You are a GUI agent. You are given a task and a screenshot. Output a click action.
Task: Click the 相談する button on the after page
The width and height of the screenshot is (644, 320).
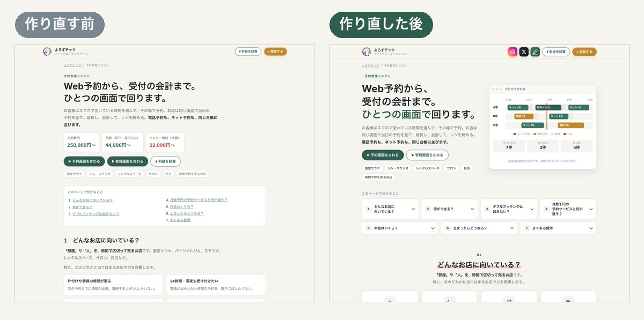[584, 52]
